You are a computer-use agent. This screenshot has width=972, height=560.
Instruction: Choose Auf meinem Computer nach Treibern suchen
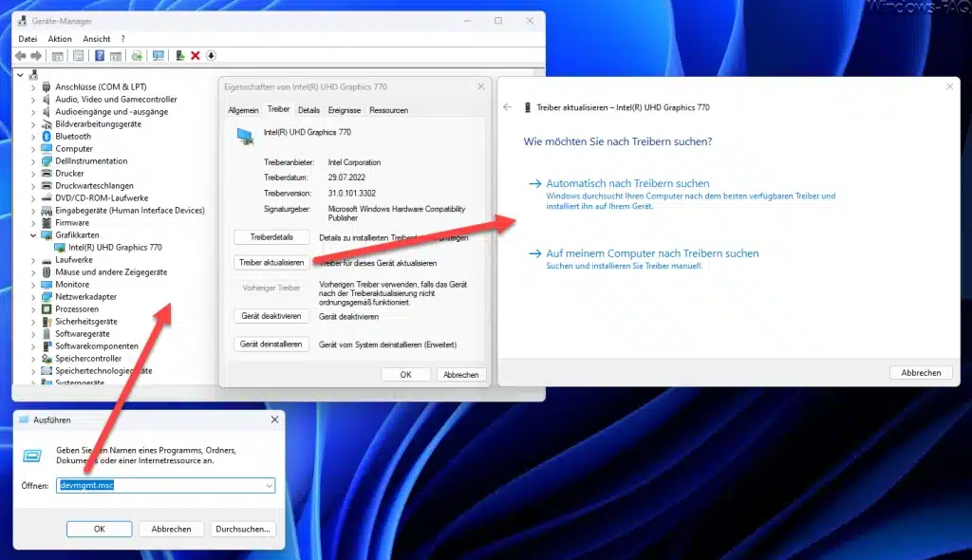pos(652,253)
